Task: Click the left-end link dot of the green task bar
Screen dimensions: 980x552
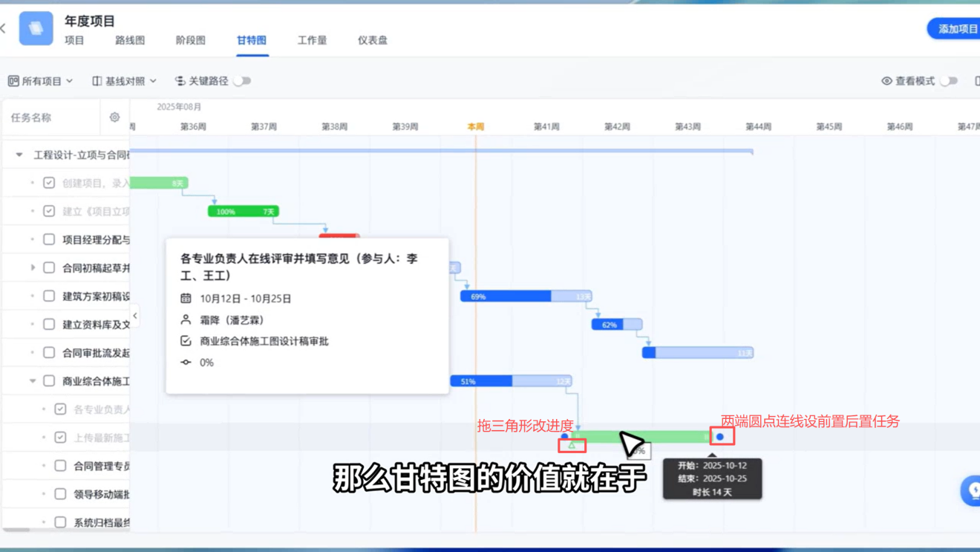Action: click(x=564, y=437)
